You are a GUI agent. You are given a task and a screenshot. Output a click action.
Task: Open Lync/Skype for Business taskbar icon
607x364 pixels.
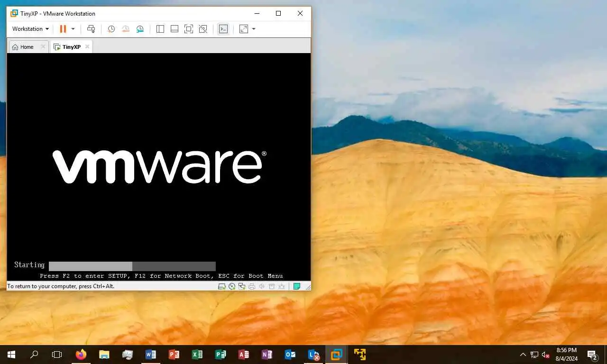313,355
